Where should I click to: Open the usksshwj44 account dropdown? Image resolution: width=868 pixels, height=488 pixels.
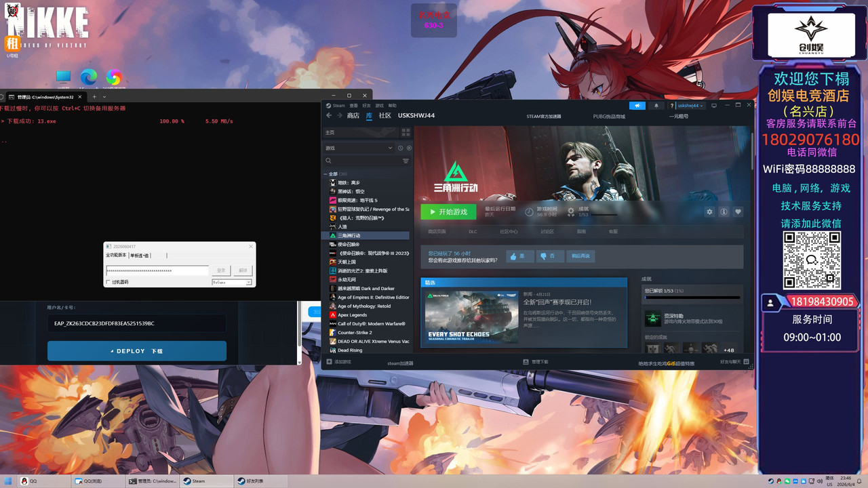tap(690, 106)
